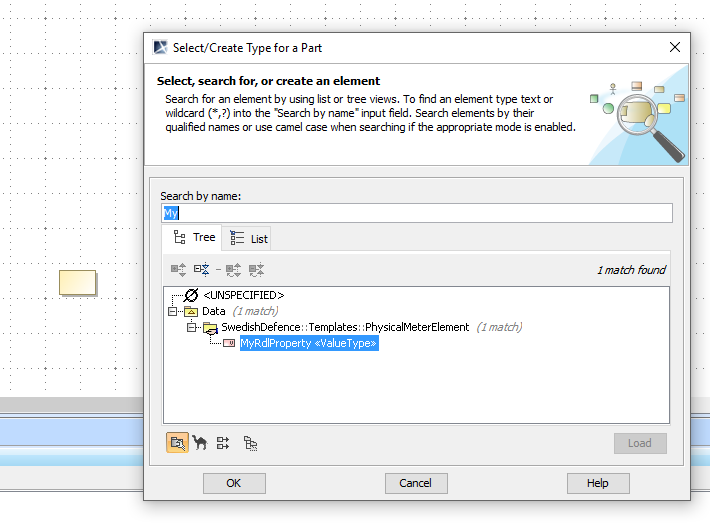710x525 pixels.
Task: Click the UNSPECIFIED null symbol icon
Action: [x=191, y=295]
